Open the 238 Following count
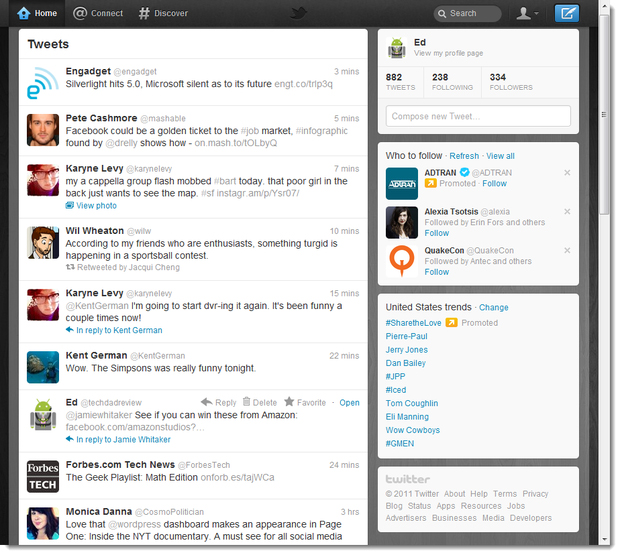 (x=452, y=82)
